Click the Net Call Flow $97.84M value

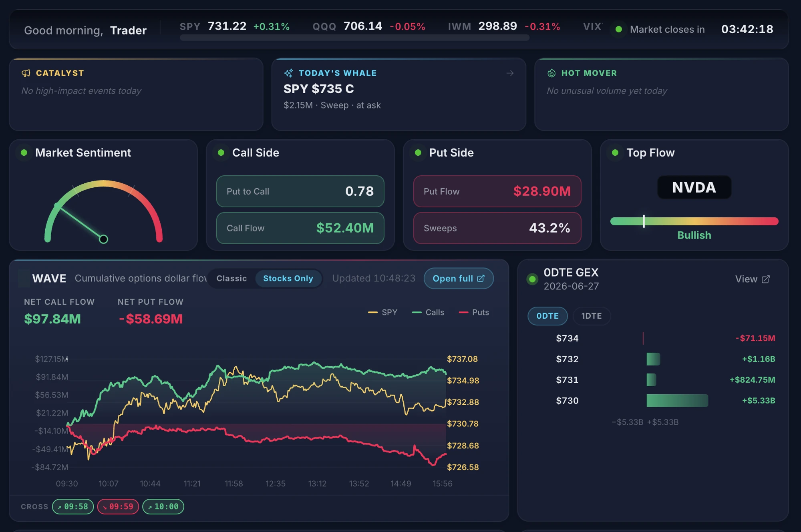pyautogui.click(x=52, y=319)
